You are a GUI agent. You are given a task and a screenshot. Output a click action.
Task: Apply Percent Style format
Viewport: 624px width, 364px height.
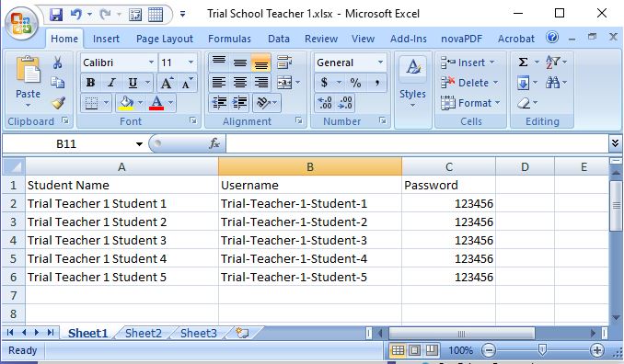355,83
